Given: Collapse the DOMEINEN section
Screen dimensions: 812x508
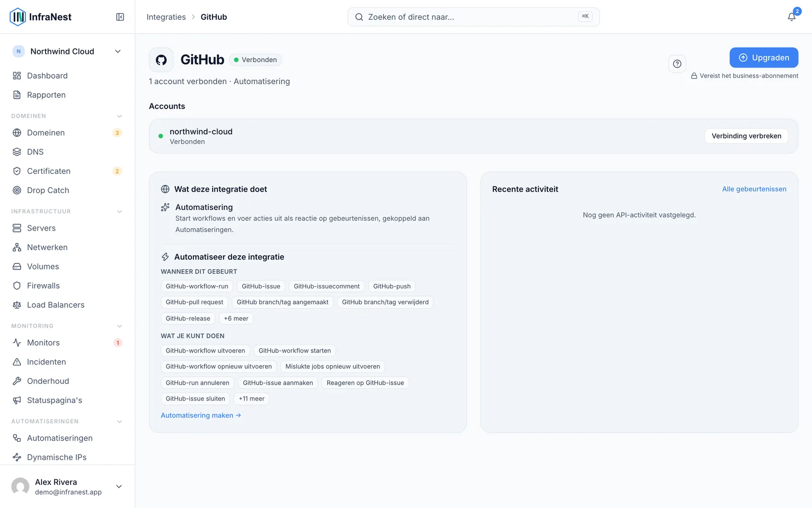Looking at the screenshot, I should [x=119, y=116].
